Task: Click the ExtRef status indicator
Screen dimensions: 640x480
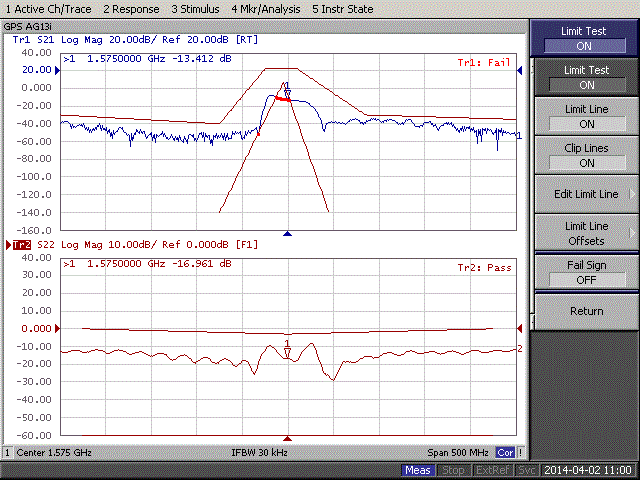Action: click(492, 470)
